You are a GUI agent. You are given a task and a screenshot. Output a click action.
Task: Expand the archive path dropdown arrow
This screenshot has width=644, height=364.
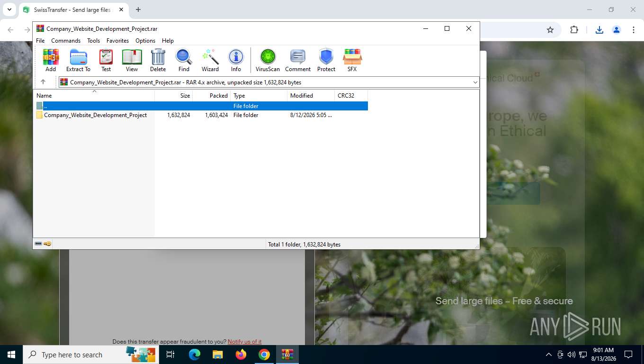coord(475,82)
